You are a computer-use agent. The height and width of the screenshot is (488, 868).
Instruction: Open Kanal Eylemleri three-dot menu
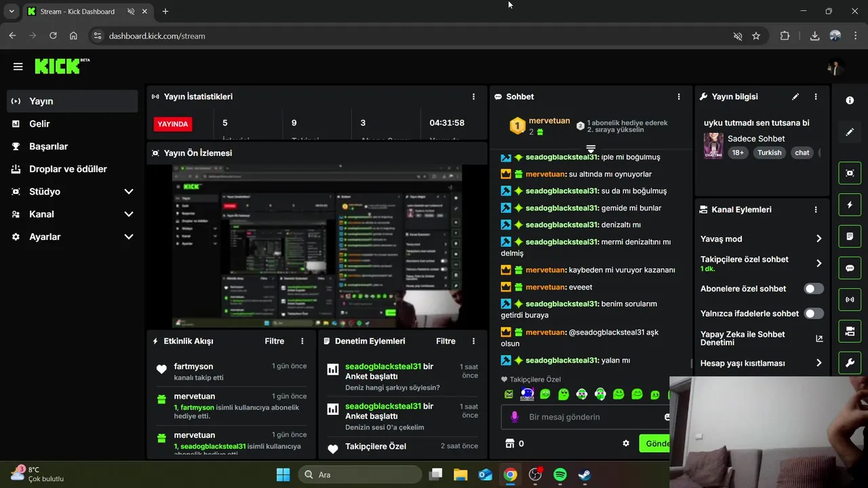coord(816,210)
